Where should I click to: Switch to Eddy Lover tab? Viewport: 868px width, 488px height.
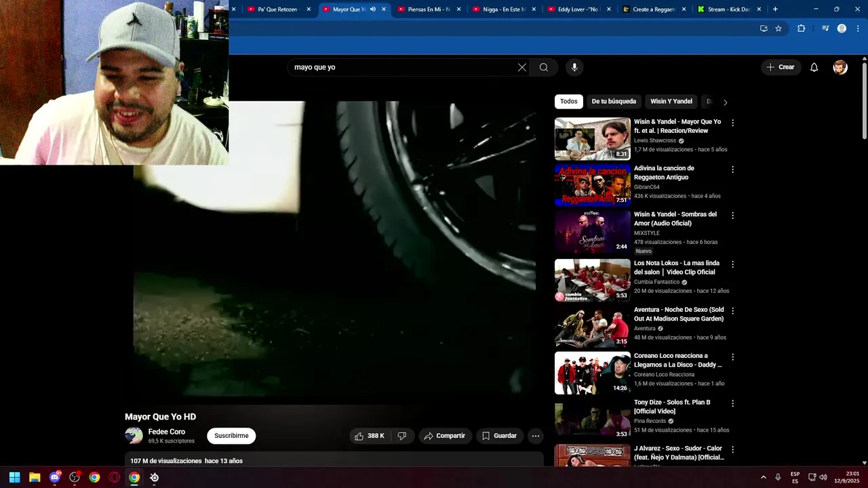(578, 9)
